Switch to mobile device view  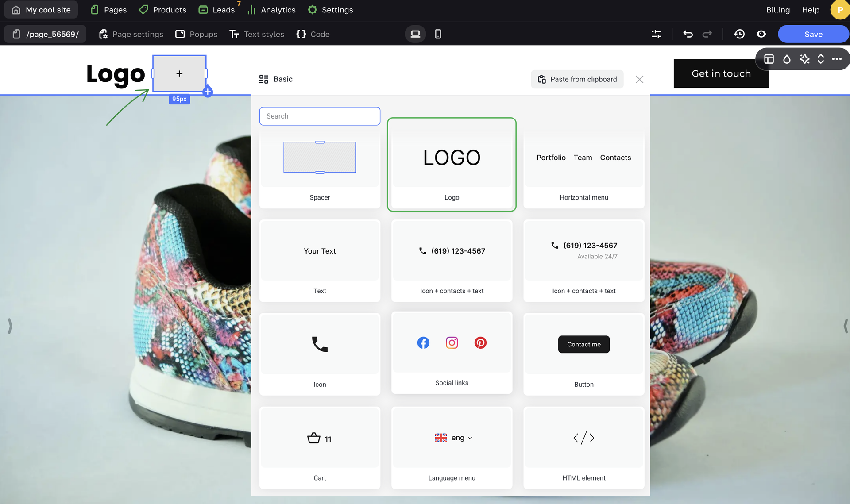(x=438, y=34)
